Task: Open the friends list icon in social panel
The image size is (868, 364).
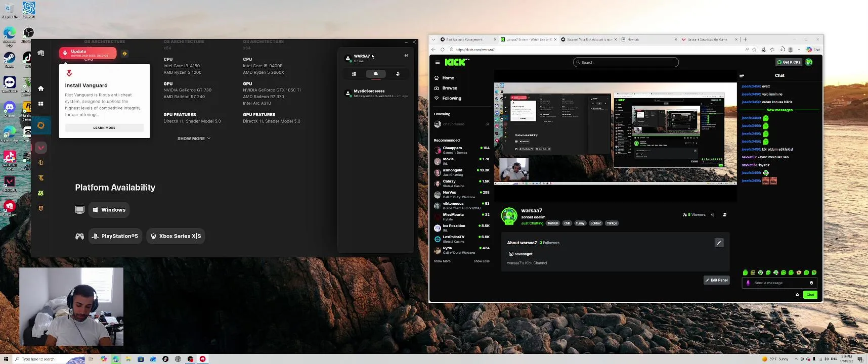Action: [x=354, y=74]
